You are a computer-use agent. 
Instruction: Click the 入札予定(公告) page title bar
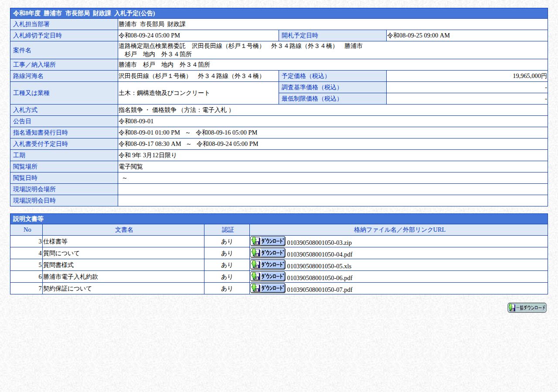tap(279, 13)
